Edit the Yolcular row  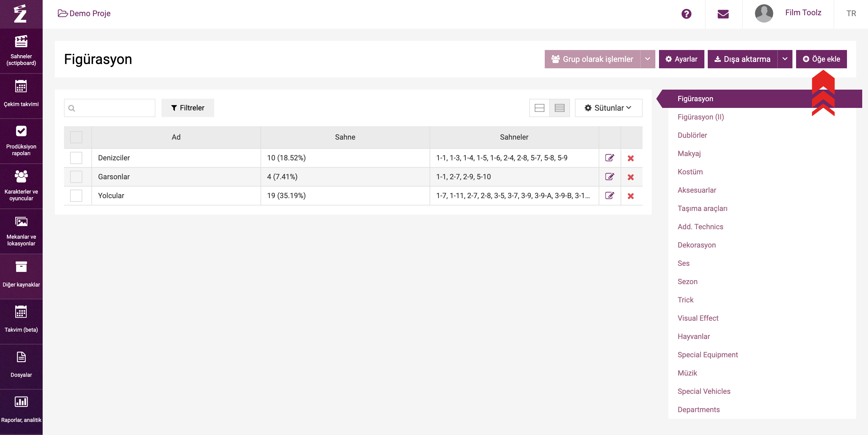coord(610,196)
